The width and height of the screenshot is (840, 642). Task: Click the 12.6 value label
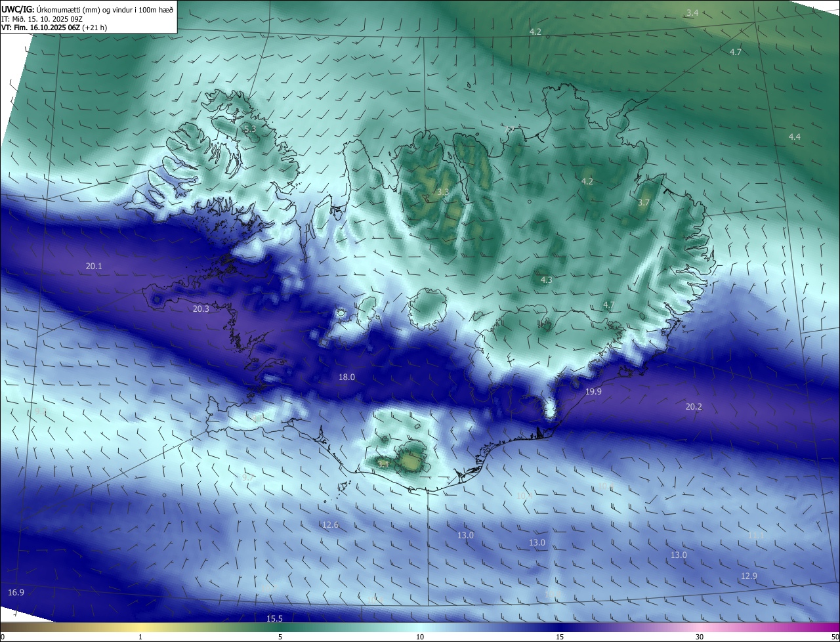[330, 524]
